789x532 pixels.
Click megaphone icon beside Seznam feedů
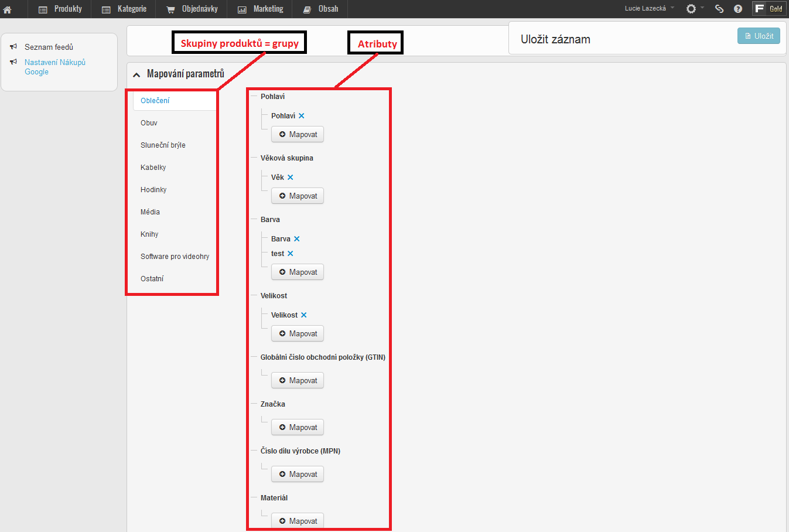tap(13, 46)
